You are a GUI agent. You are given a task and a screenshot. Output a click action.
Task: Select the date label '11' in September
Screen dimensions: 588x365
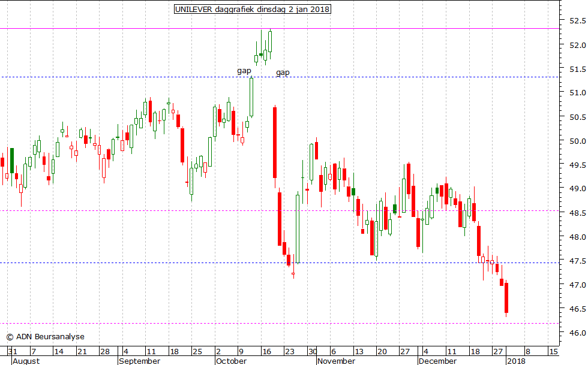pos(151,351)
